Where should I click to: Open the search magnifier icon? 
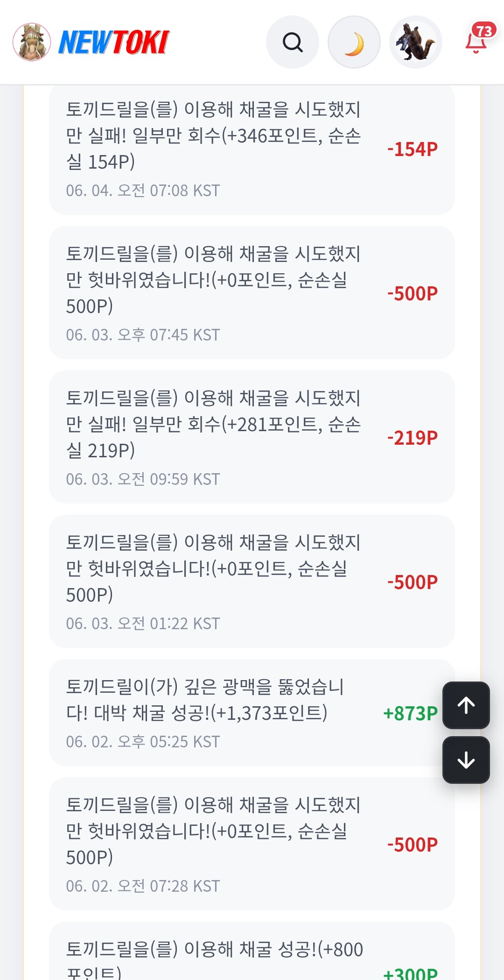coord(293,42)
